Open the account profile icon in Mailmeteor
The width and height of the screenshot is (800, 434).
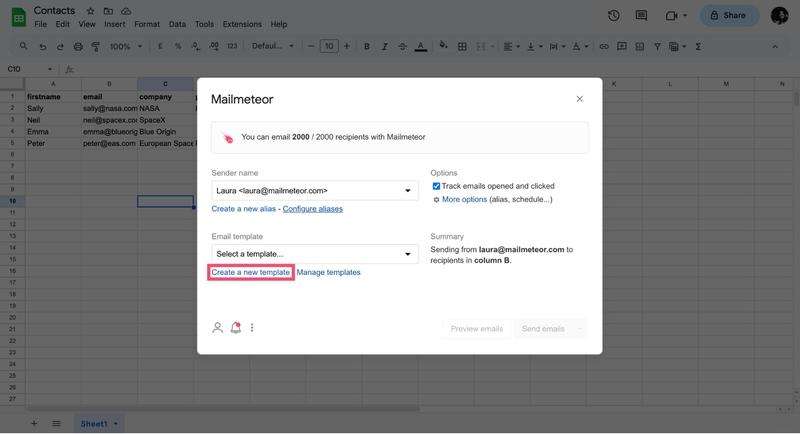pyautogui.click(x=217, y=327)
